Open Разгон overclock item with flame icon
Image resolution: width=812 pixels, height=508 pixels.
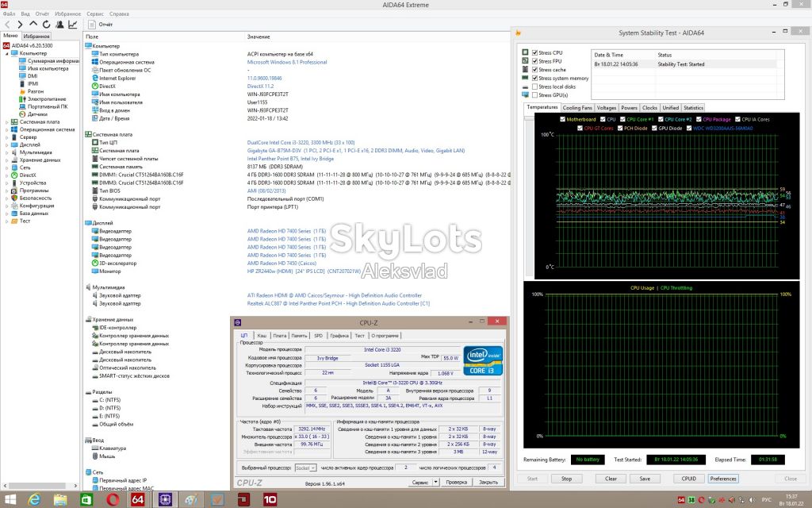pos(35,91)
